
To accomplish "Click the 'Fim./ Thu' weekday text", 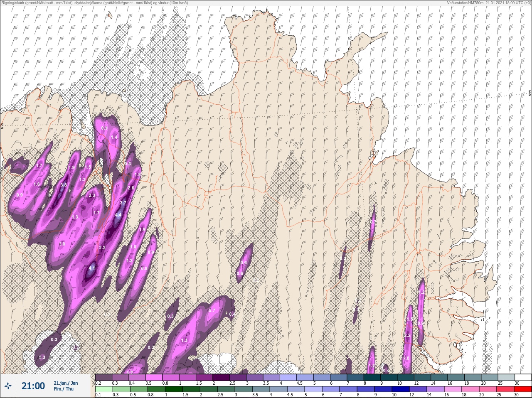I will (63, 389).
